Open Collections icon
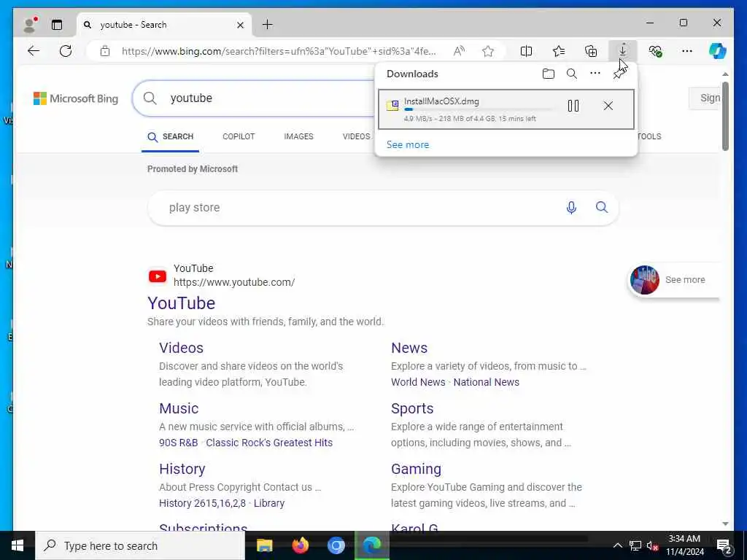Screen dimensions: 747x560 [x=591, y=51]
